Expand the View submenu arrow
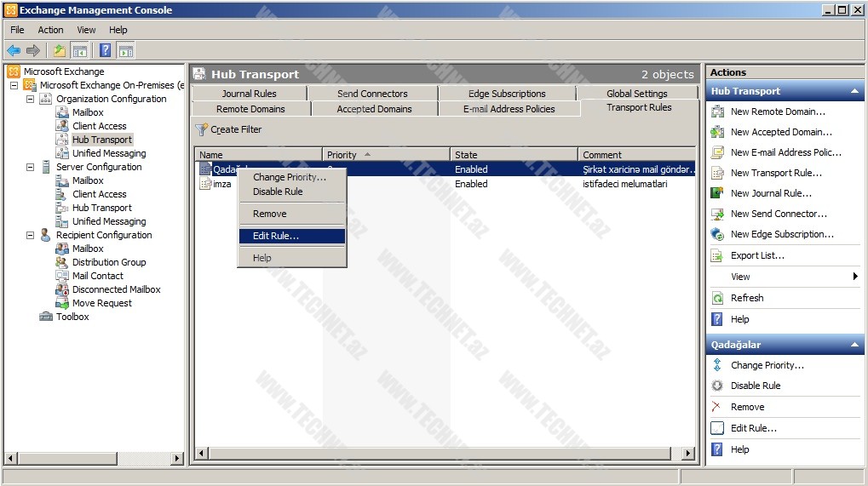 (855, 277)
